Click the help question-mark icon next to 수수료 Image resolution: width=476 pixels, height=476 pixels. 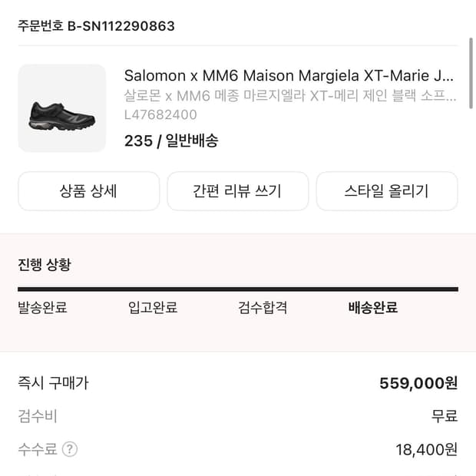[70, 449]
